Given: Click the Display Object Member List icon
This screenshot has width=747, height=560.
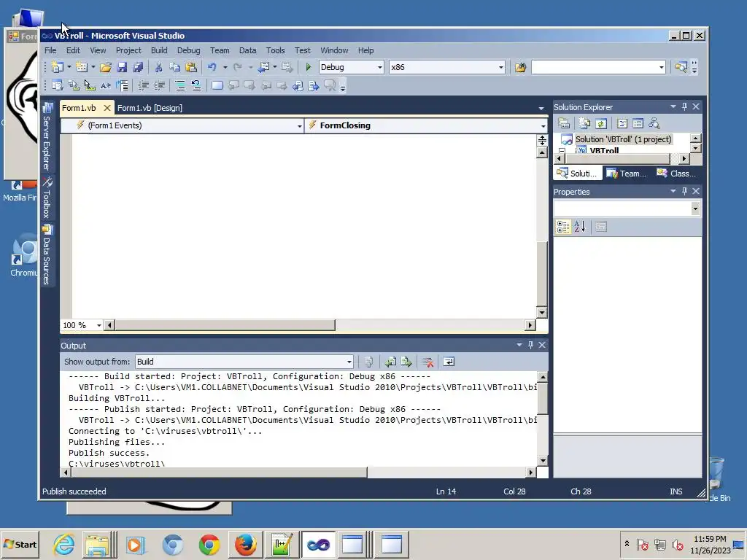Looking at the screenshot, I should point(57,86).
